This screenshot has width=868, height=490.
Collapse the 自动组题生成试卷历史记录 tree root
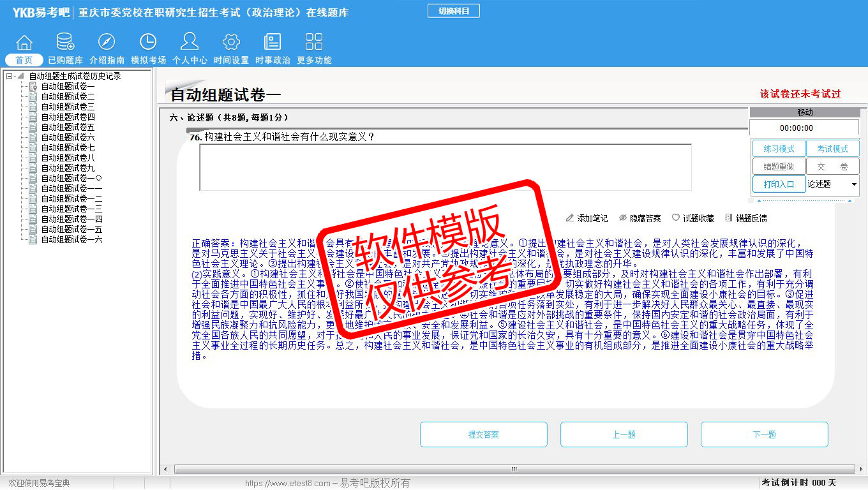(x=10, y=76)
